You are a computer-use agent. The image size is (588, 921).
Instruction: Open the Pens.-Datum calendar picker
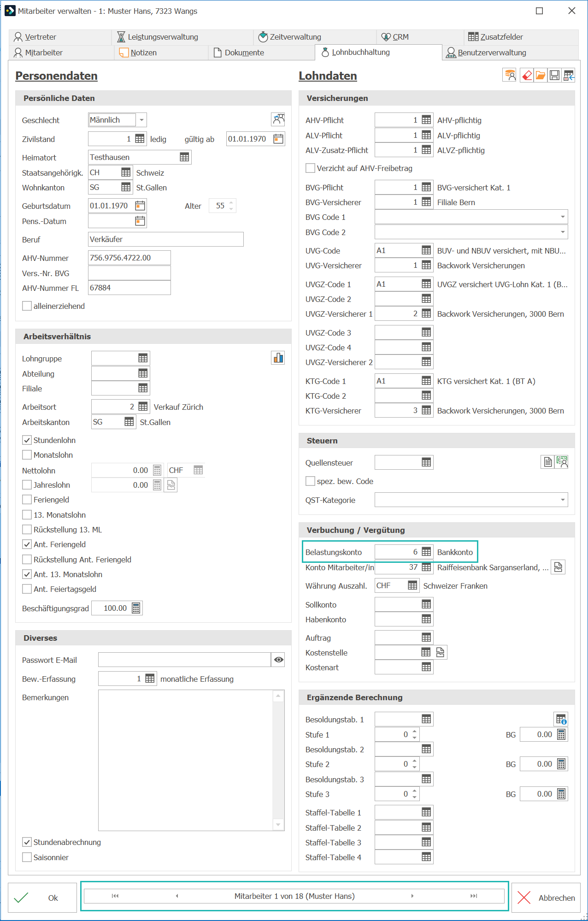140,221
